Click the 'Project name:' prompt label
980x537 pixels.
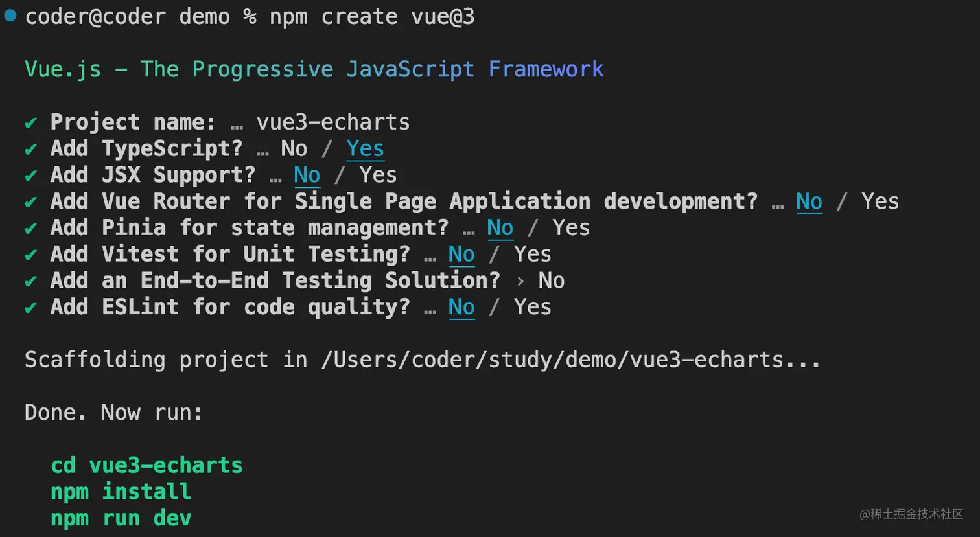coord(133,122)
